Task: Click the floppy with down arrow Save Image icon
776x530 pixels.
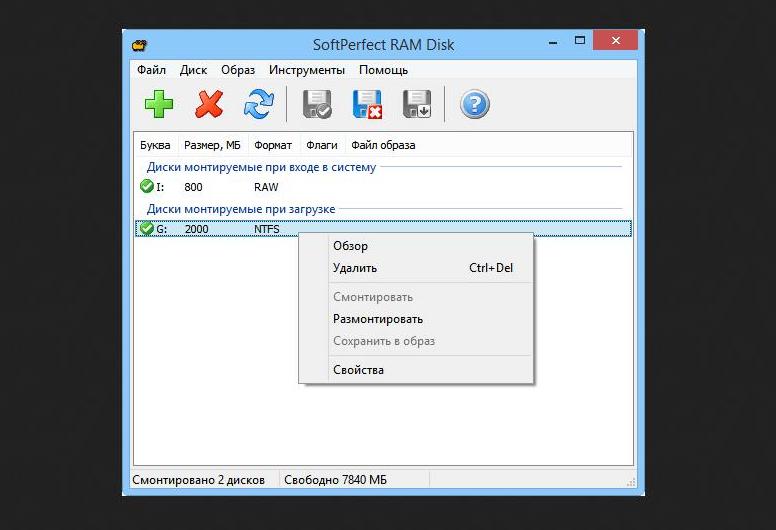Action: (x=417, y=104)
